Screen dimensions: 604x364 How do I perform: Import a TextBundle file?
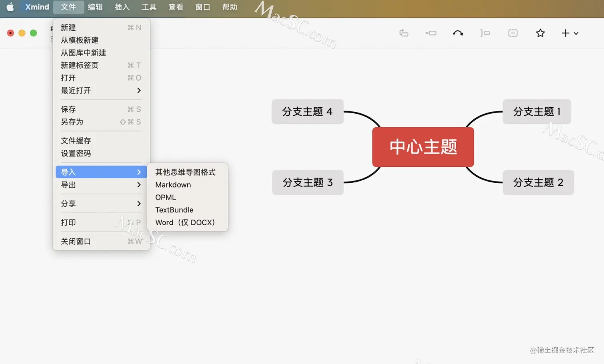(187, 210)
